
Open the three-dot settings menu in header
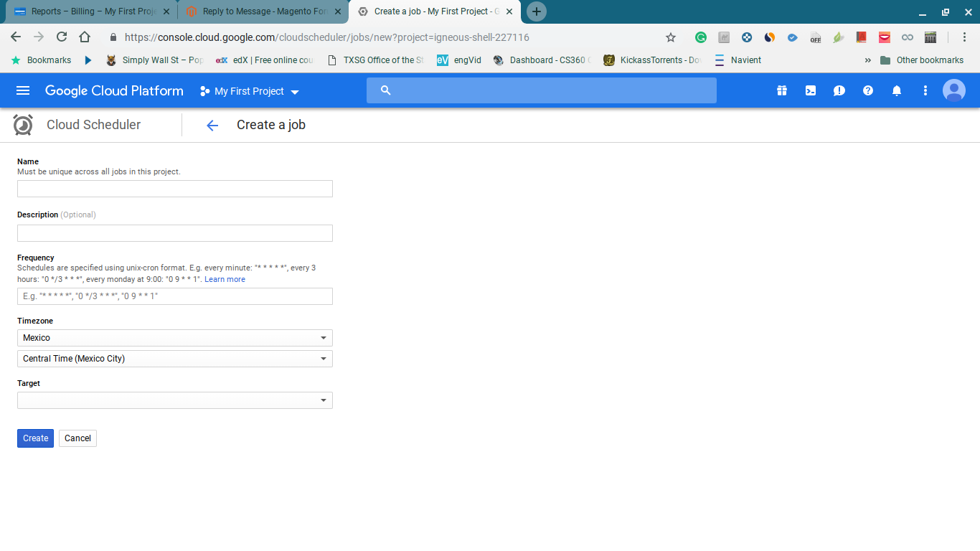pyautogui.click(x=925, y=90)
